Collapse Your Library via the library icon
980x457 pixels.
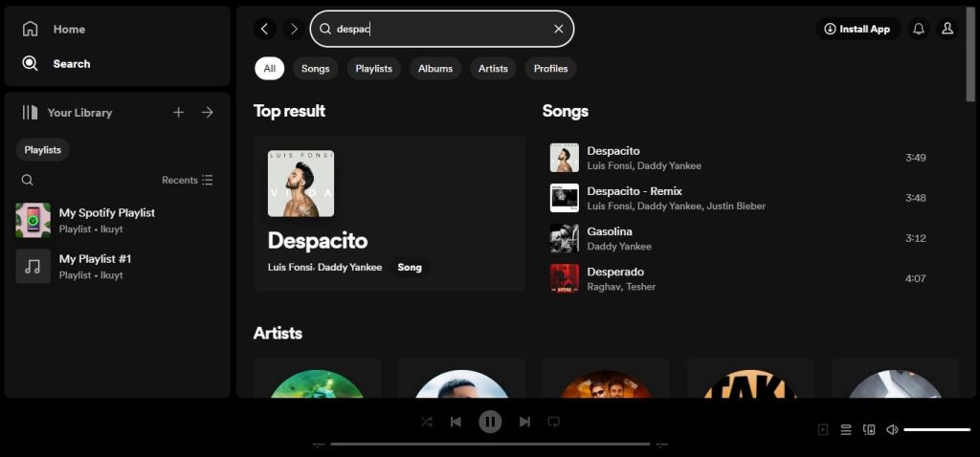(30, 113)
